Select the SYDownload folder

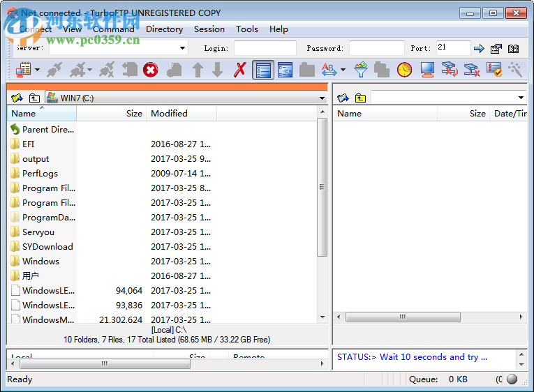coord(42,247)
